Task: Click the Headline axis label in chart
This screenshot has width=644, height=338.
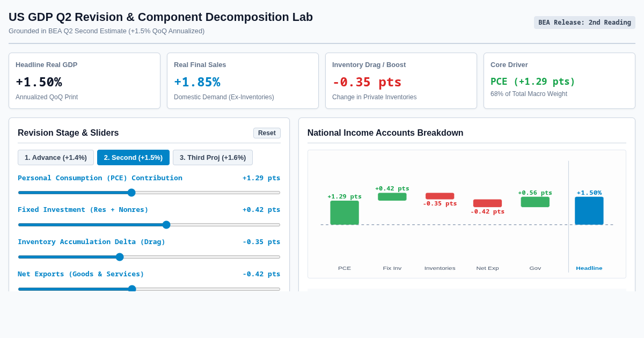Action: tap(589, 268)
